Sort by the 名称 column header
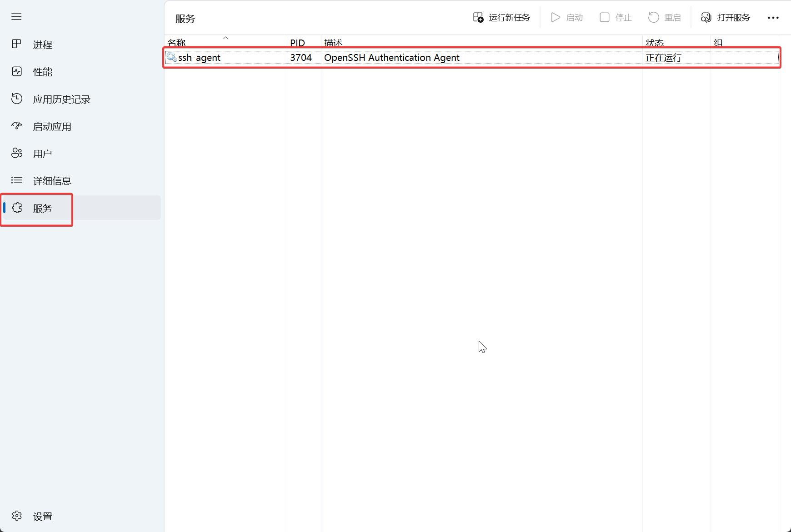This screenshot has width=791, height=532. (x=176, y=42)
